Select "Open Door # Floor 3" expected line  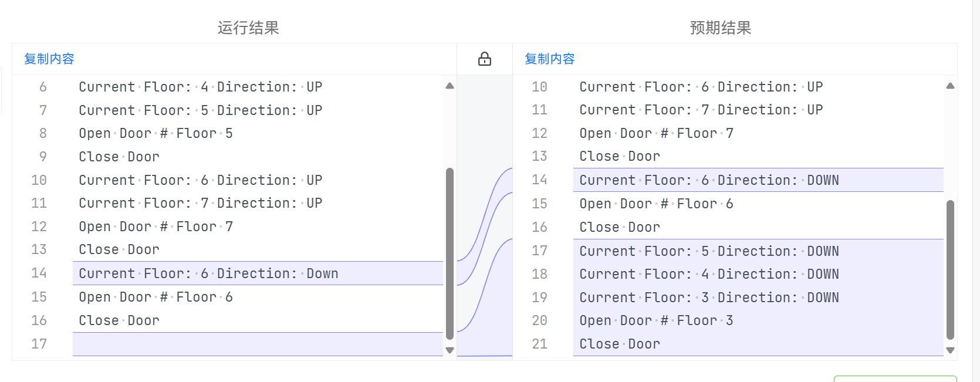point(656,320)
